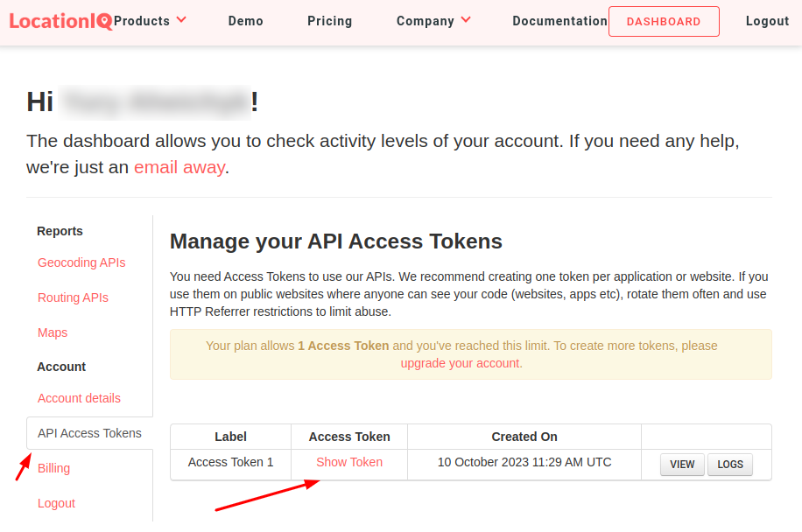Open the Maps report
This screenshot has width=802, height=532.
click(53, 332)
